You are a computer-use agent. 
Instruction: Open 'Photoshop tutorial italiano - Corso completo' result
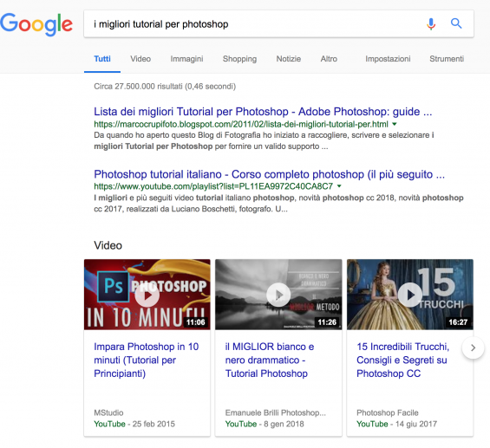click(269, 174)
